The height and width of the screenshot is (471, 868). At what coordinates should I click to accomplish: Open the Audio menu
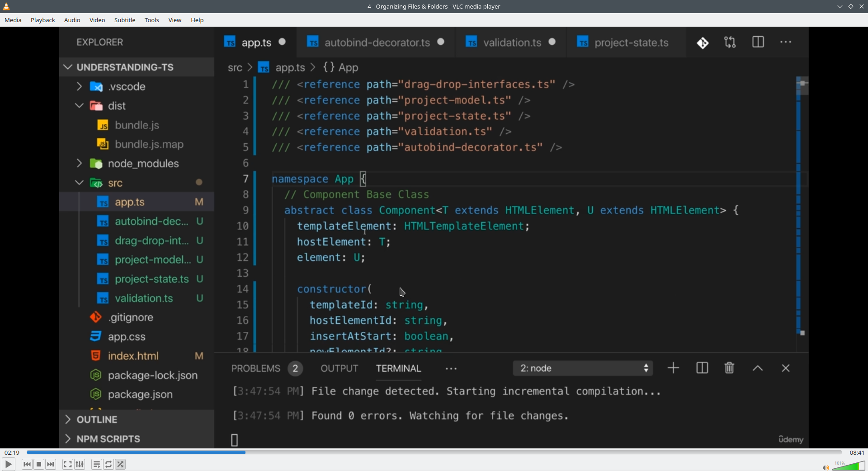point(72,20)
